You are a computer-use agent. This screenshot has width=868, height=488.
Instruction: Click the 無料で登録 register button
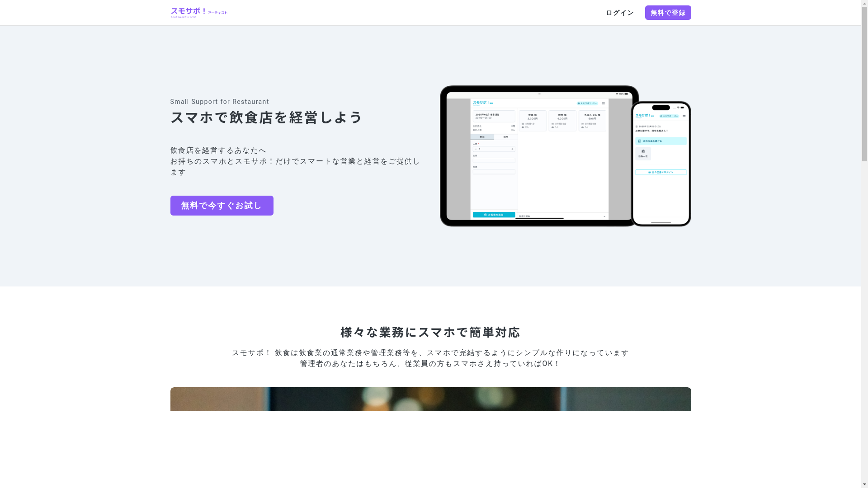(x=668, y=13)
